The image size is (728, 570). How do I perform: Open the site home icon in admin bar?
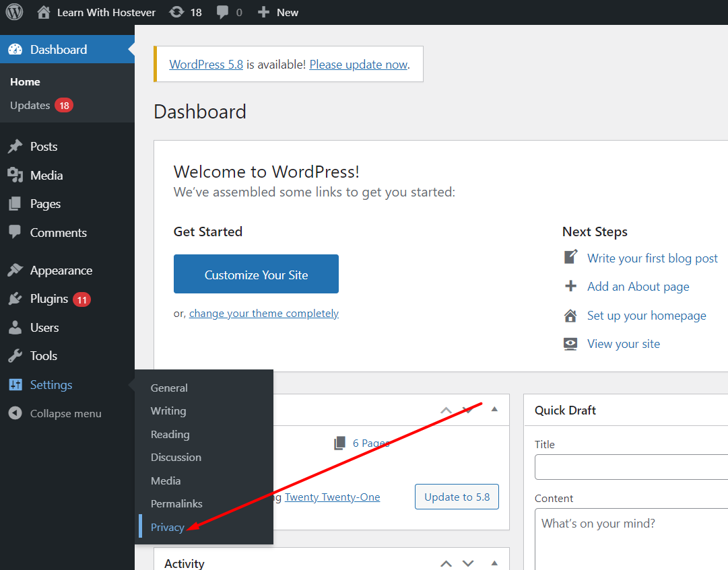click(x=44, y=12)
